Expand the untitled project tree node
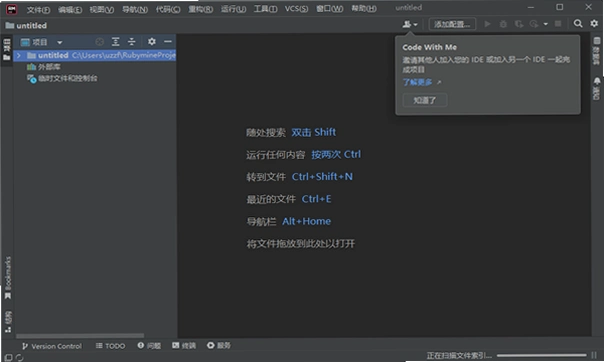 point(18,55)
